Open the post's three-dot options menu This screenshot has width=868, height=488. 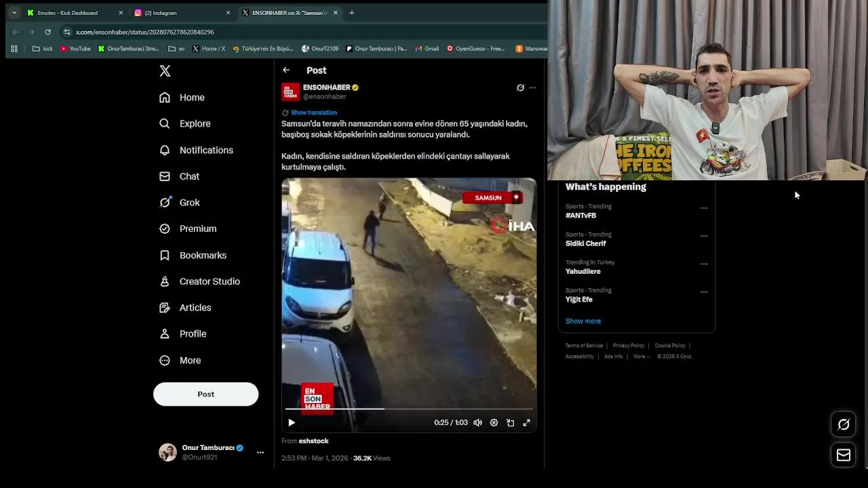click(x=532, y=87)
